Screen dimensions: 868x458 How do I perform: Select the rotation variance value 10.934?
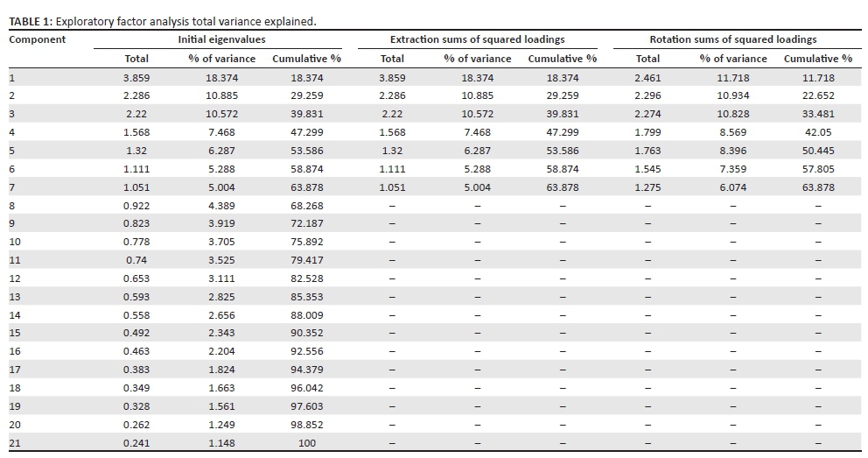(733, 95)
